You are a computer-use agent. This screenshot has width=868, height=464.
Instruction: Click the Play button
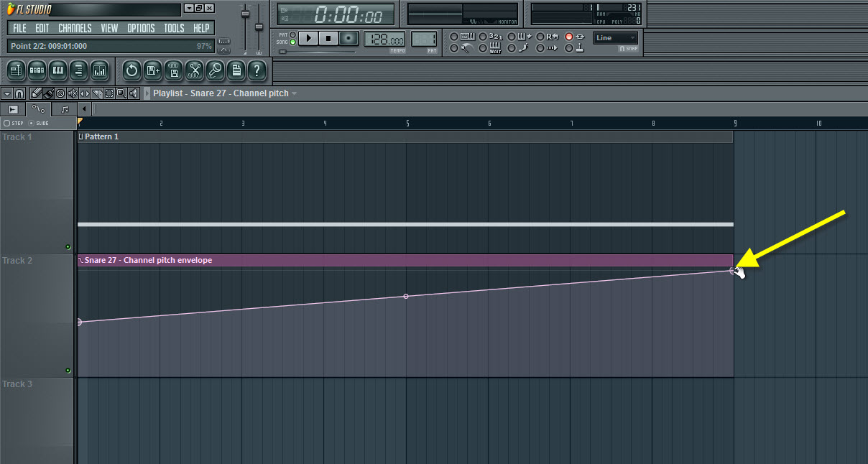pyautogui.click(x=308, y=38)
